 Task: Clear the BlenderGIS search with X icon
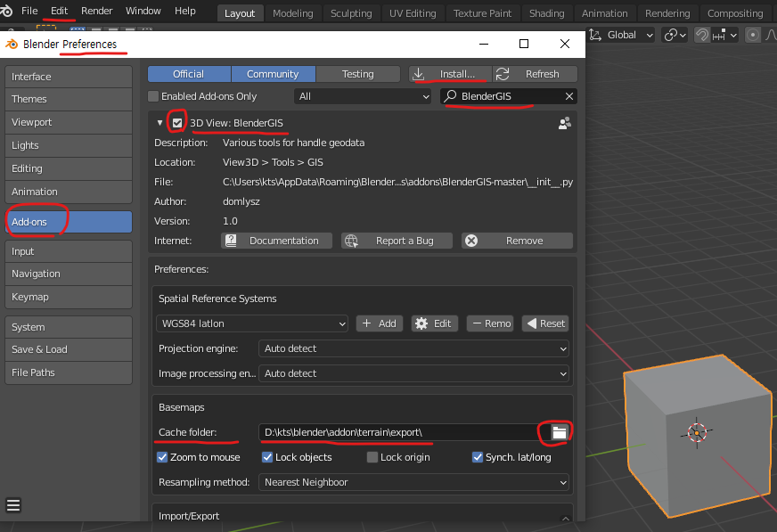point(568,96)
